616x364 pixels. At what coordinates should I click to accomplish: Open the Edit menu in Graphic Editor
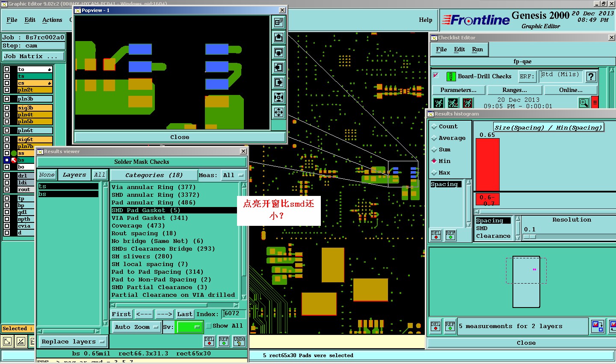pos(30,20)
